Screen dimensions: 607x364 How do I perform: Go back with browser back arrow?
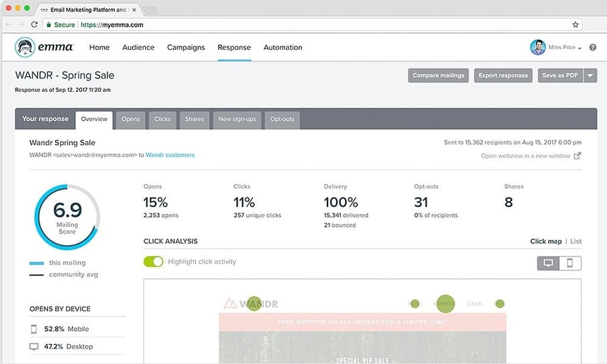9,24
